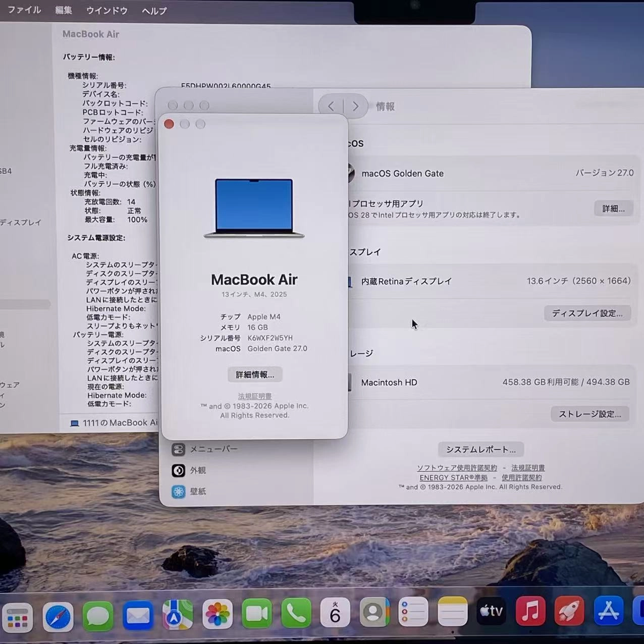The height and width of the screenshot is (644, 644).
Task: Go forward in System Settings navigation
Action: (x=355, y=106)
